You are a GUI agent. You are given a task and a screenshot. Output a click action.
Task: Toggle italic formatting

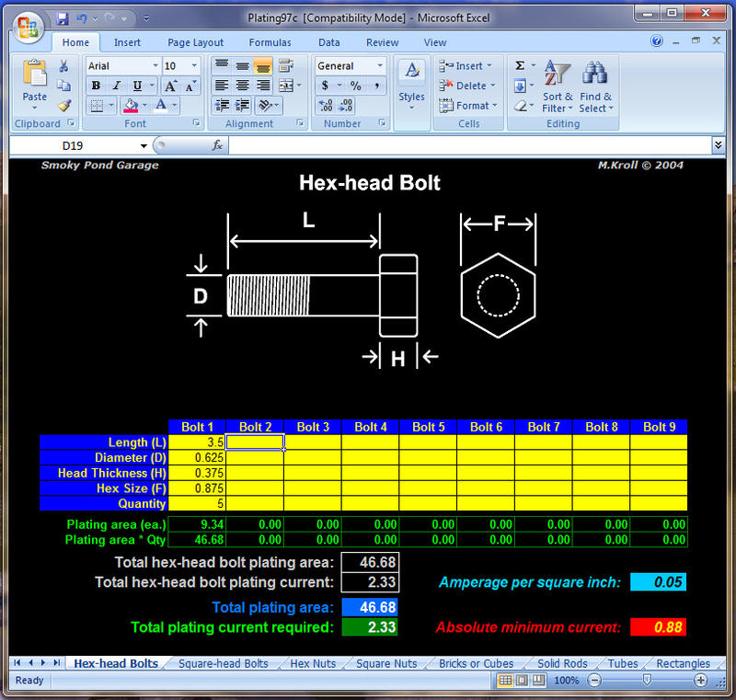tap(116, 85)
